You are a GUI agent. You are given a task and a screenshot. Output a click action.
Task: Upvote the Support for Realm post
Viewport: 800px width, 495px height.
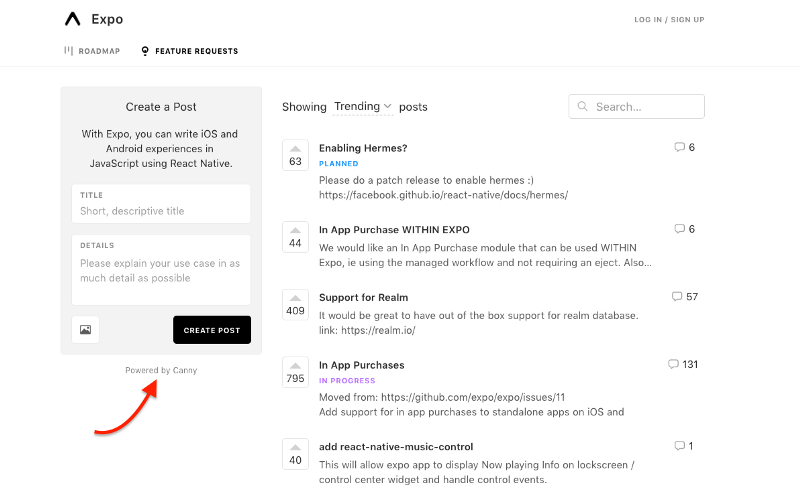pos(295,298)
